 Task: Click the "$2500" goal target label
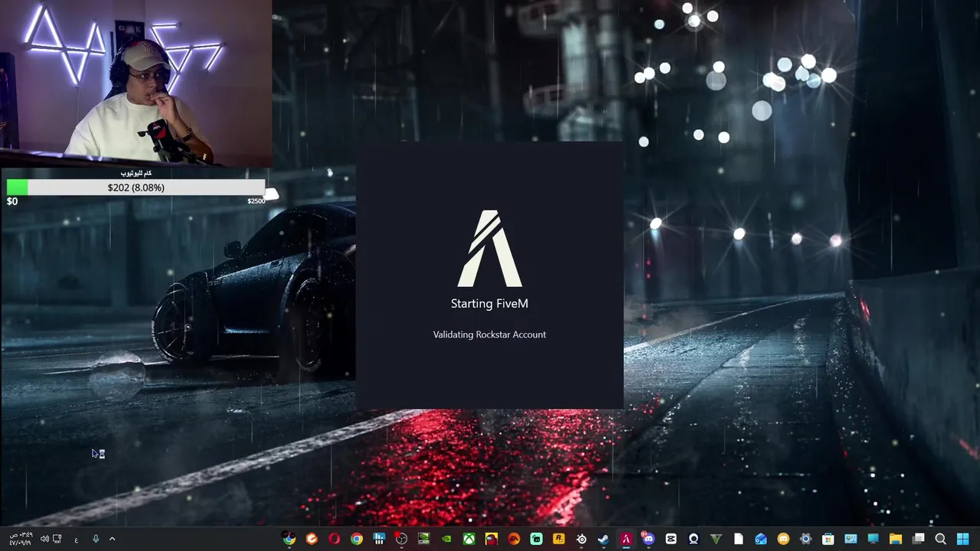pos(256,201)
